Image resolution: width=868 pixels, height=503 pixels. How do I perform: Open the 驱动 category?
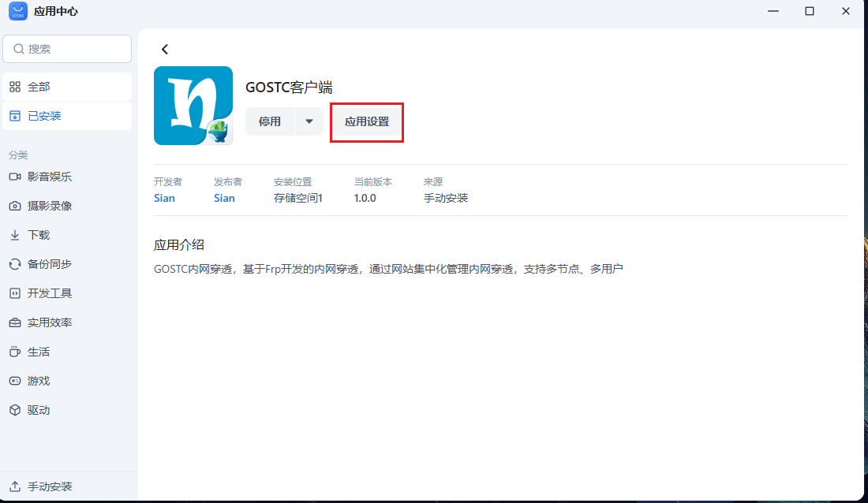click(x=39, y=410)
